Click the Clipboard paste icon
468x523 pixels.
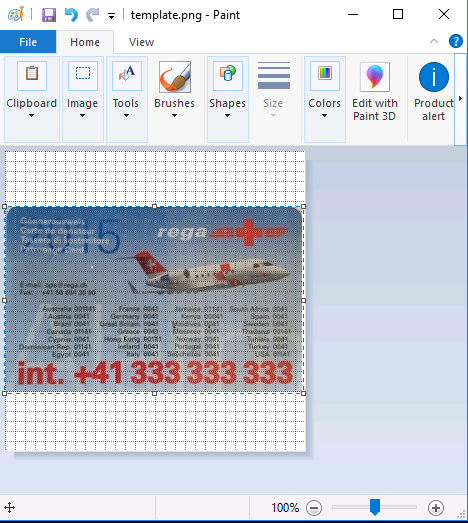click(x=32, y=75)
